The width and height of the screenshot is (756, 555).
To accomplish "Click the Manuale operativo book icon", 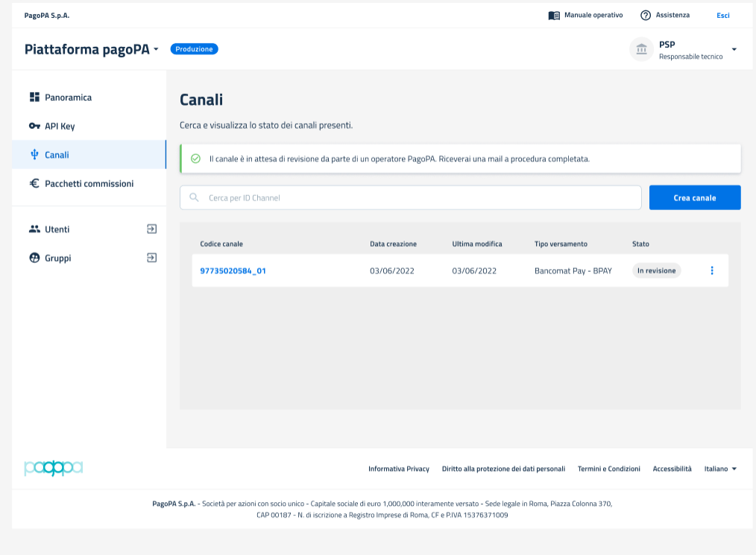I will [554, 15].
